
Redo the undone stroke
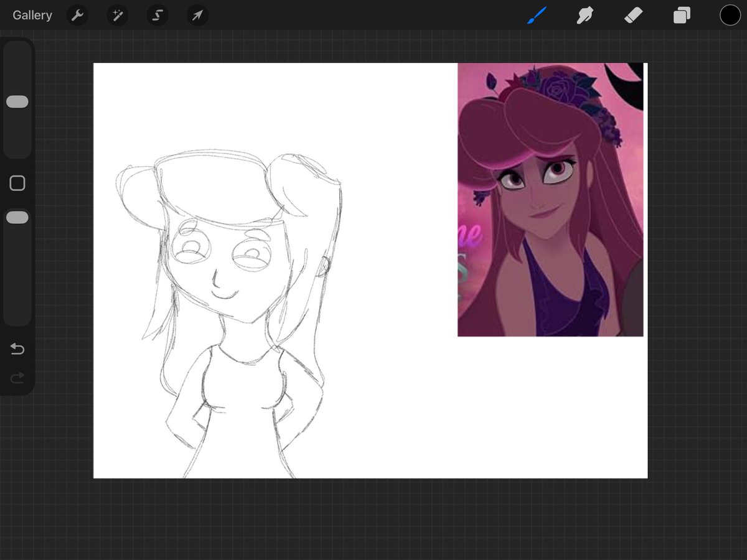pyautogui.click(x=17, y=378)
